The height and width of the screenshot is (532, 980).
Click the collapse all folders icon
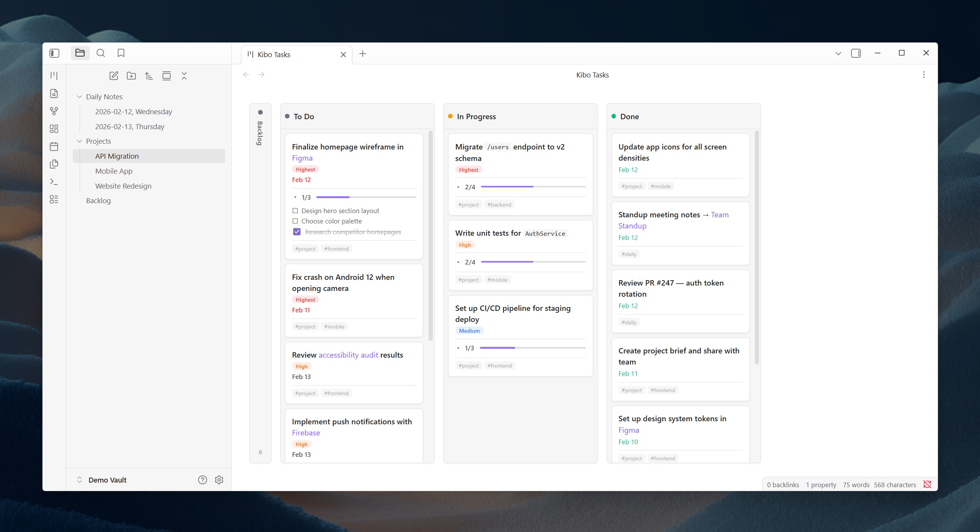coord(184,76)
